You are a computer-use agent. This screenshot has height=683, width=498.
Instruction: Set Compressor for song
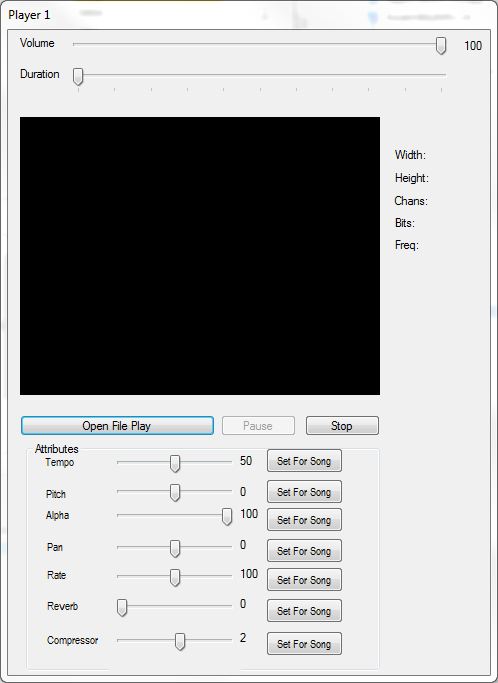(304, 643)
